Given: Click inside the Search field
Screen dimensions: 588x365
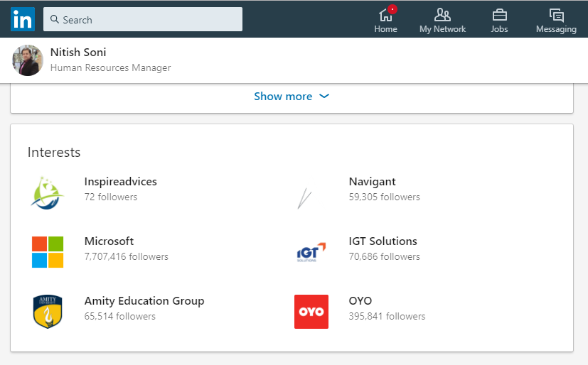Looking at the screenshot, I should point(149,20).
